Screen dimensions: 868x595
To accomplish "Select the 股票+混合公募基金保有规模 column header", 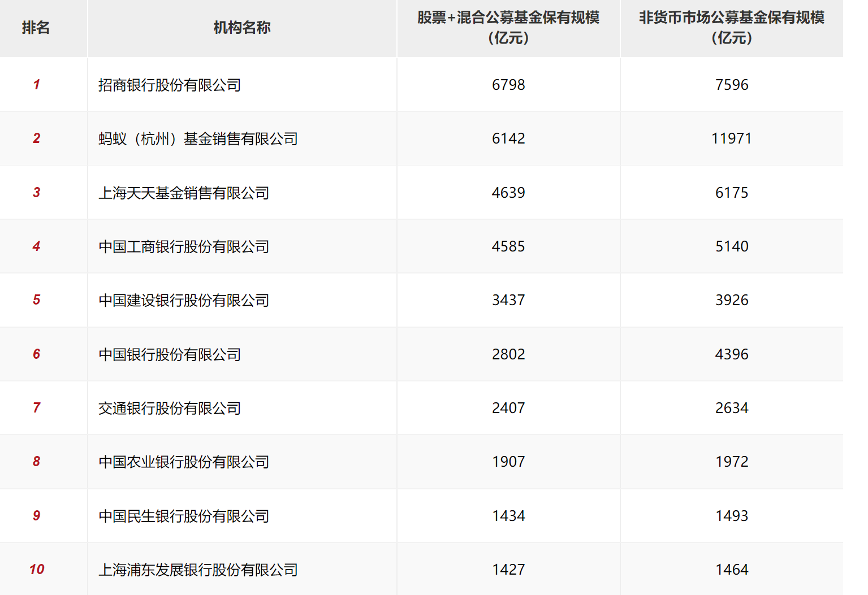I will point(508,28).
